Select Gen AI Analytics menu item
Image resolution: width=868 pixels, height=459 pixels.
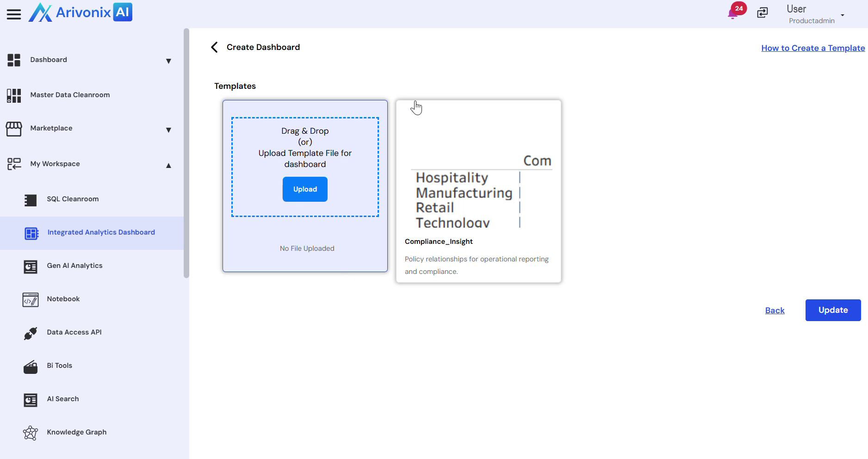pos(74,266)
